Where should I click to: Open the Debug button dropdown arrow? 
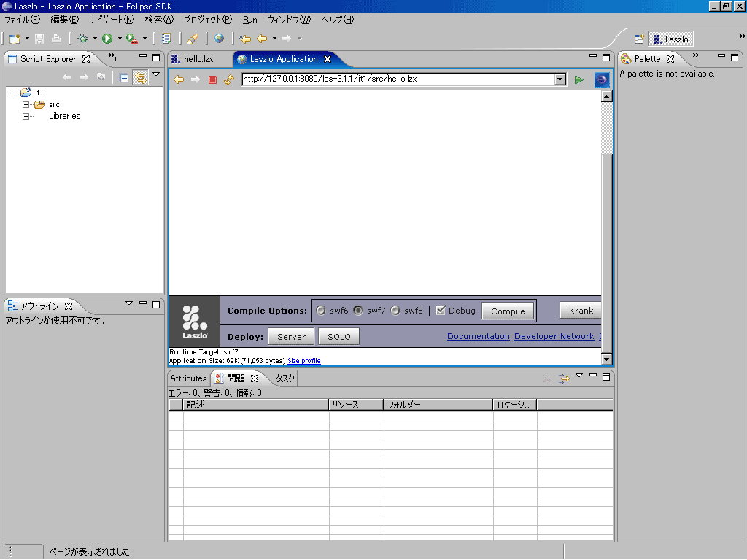pyautogui.click(x=95, y=39)
